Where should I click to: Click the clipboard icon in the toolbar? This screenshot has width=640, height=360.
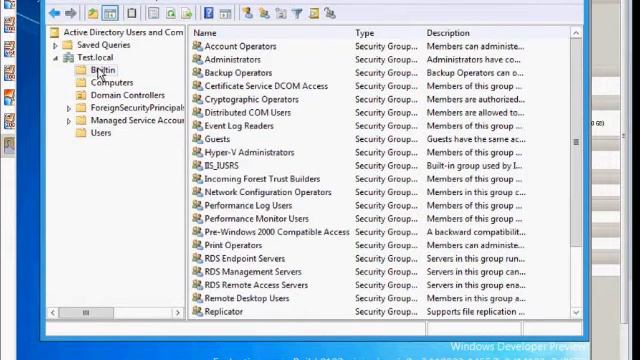(131, 13)
